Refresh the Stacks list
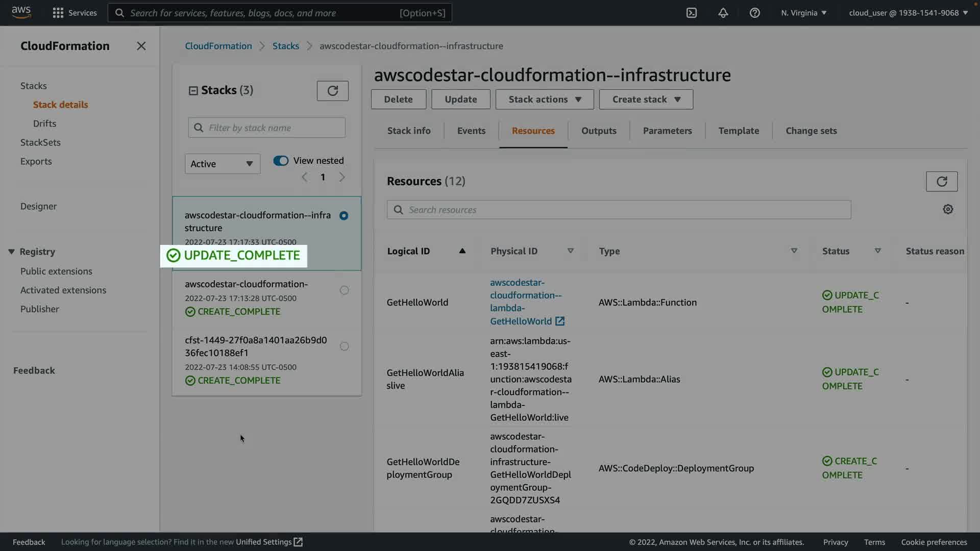Image resolution: width=980 pixels, height=551 pixels. click(x=332, y=91)
